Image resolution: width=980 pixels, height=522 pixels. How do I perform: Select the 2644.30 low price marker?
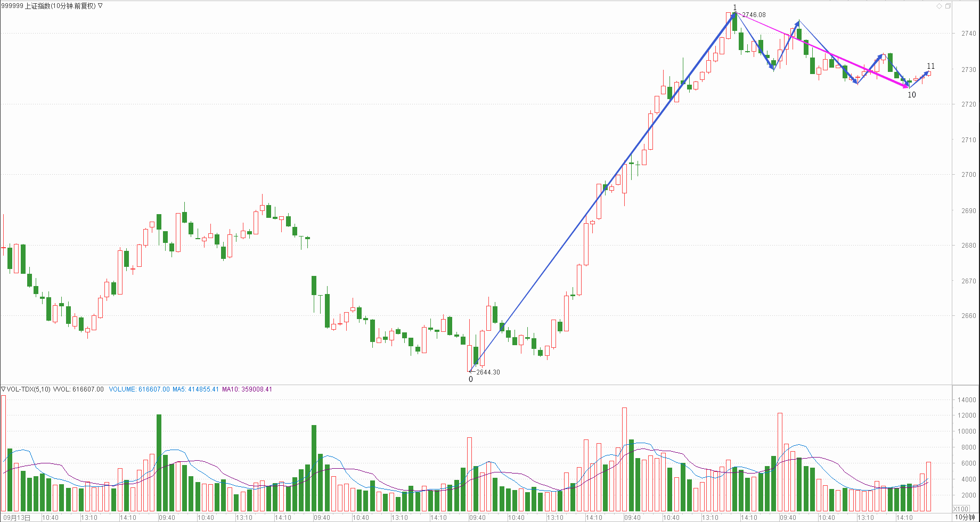488,372
